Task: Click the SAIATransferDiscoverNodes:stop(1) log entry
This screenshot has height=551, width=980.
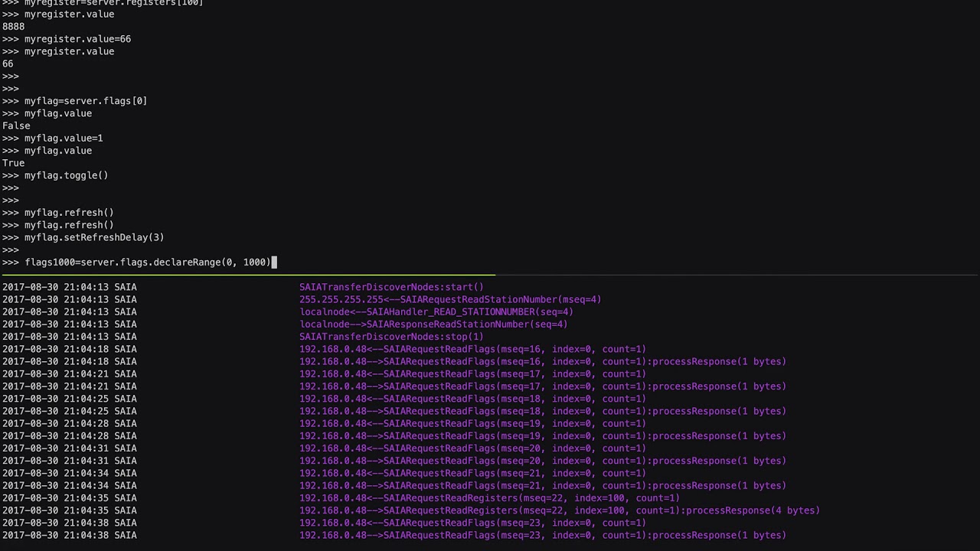Action: coord(391,337)
